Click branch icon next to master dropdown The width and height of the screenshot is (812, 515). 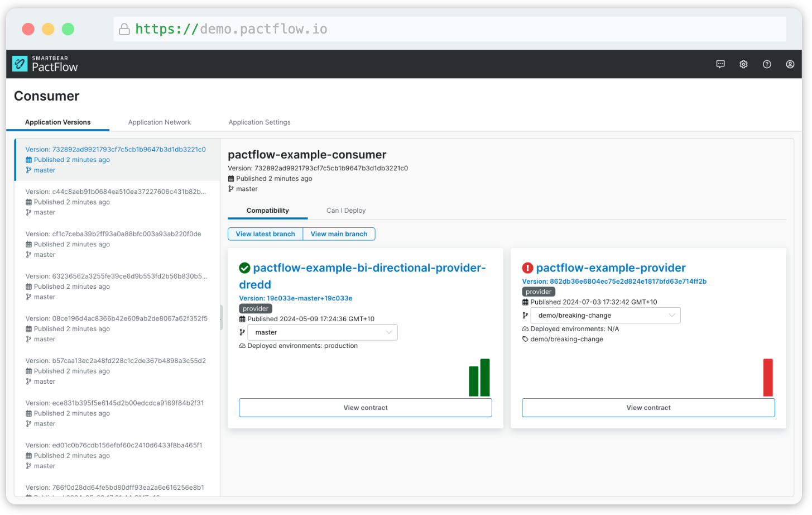tap(242, 332)
